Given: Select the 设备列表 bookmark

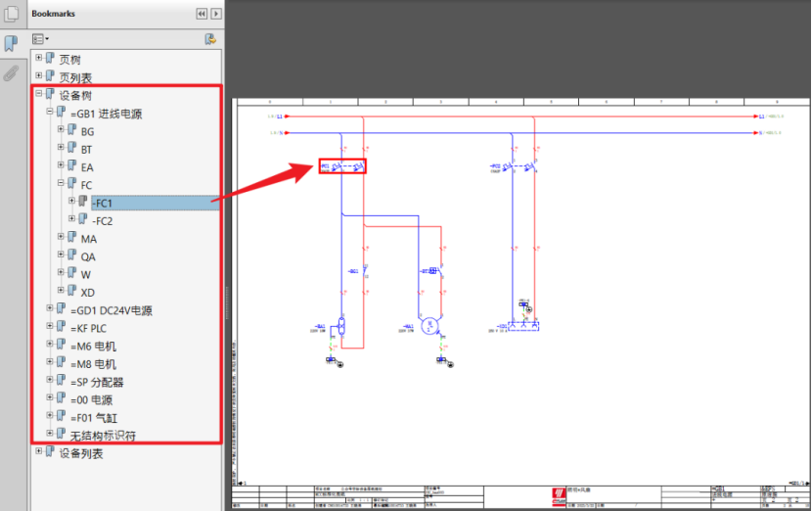Looking at the screenshot, I should pos(81,453).
